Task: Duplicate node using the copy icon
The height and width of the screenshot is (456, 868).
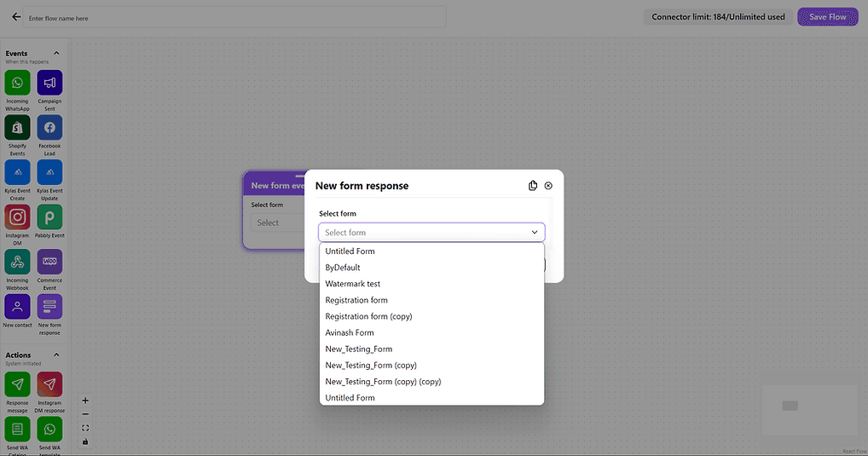Action: pos(533,186)
